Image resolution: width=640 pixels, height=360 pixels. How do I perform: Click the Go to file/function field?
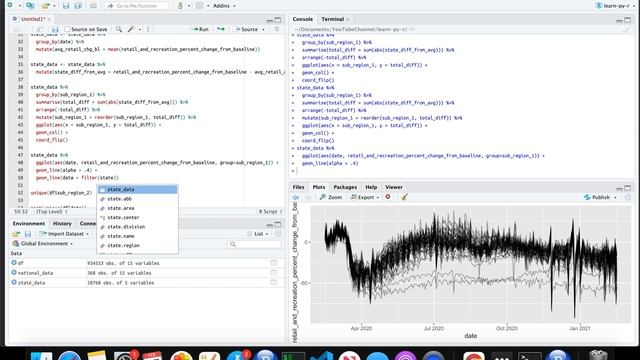pos(137,6)
